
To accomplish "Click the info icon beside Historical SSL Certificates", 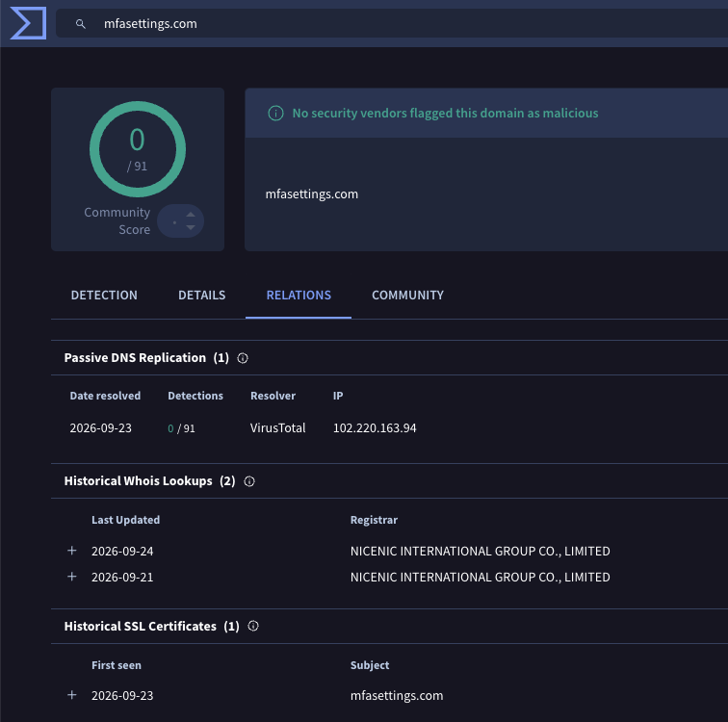I will [253, 626].
